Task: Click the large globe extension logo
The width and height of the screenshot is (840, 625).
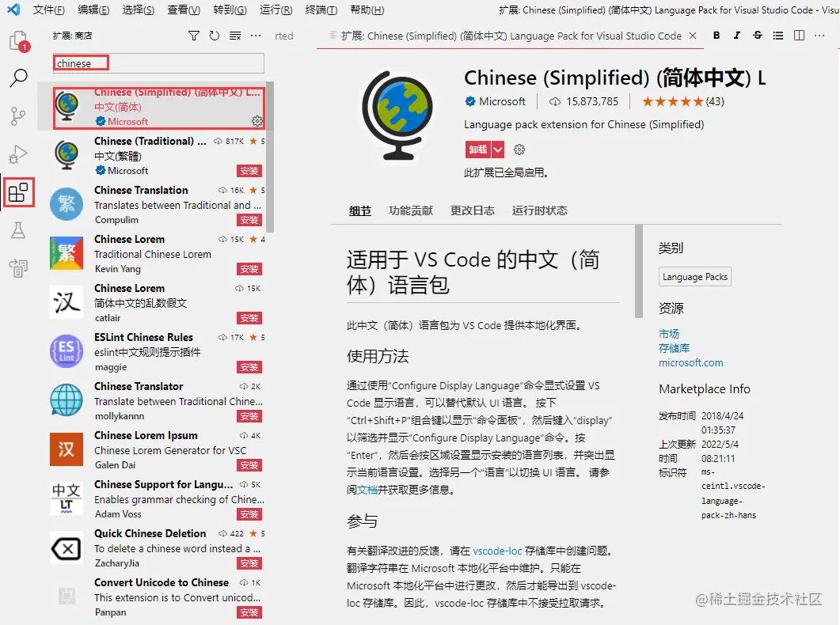Action: [x=397, y=116]
